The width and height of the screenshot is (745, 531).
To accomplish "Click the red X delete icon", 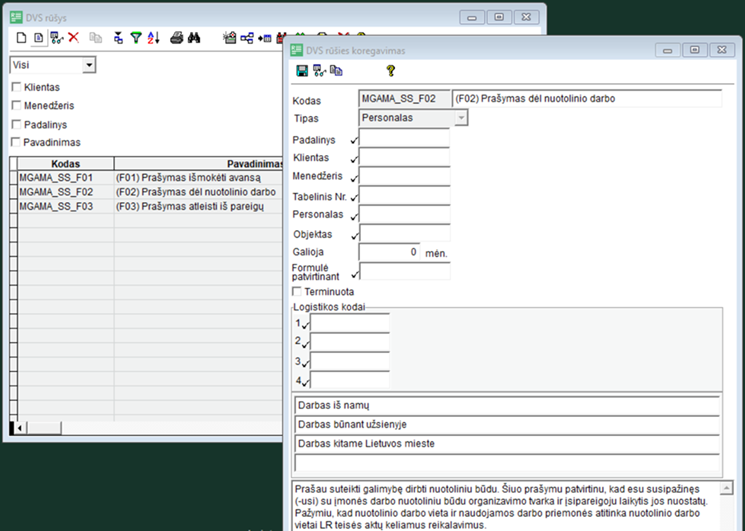I will (73, 37).
